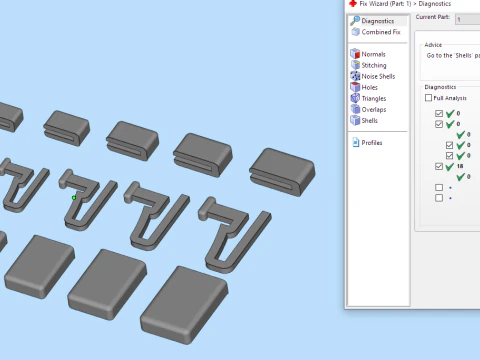Viewport: 480px width, 360px height.
Task: Click the value '18' in the diagnostics list
Action: pyautogui.click(x=460, y=166)
